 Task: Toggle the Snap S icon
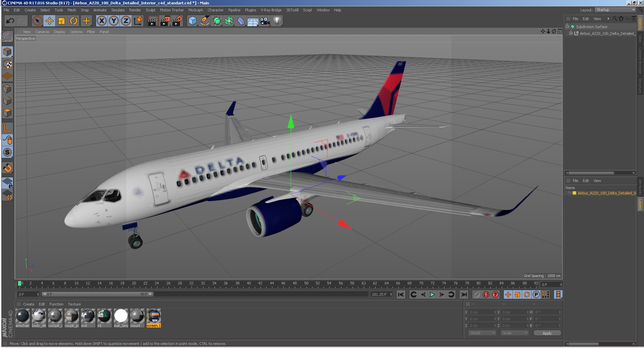click(x=7, y=152)
